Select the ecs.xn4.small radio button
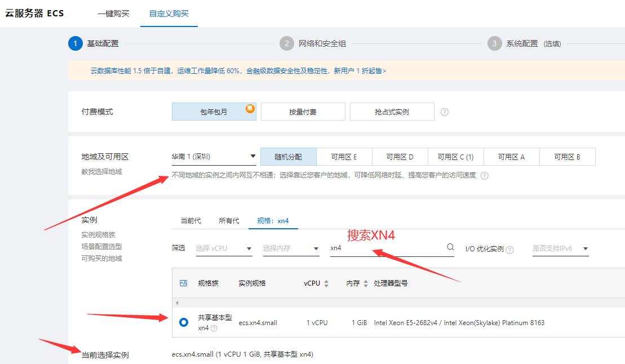625x364 pixels. point(183,322)
